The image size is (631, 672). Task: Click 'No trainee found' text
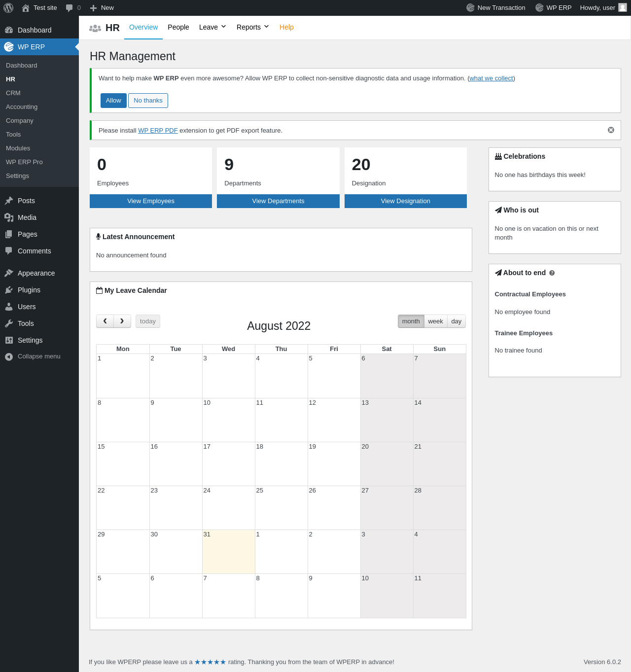519,351
